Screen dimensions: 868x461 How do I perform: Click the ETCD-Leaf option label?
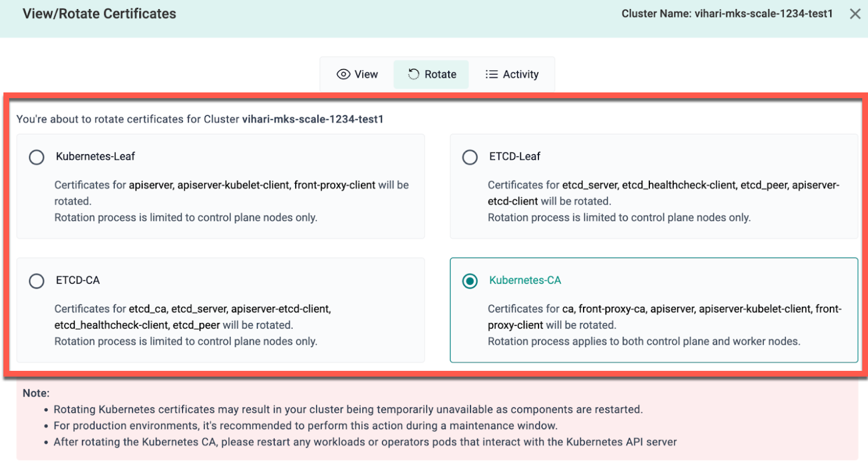coord(515,156)
